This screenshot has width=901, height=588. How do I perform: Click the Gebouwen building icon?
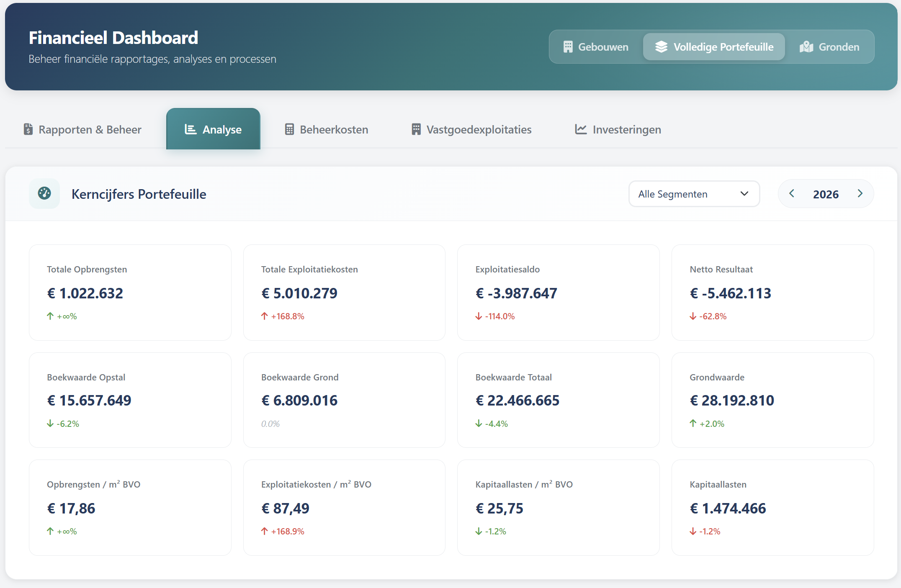[x=569, y=46]
